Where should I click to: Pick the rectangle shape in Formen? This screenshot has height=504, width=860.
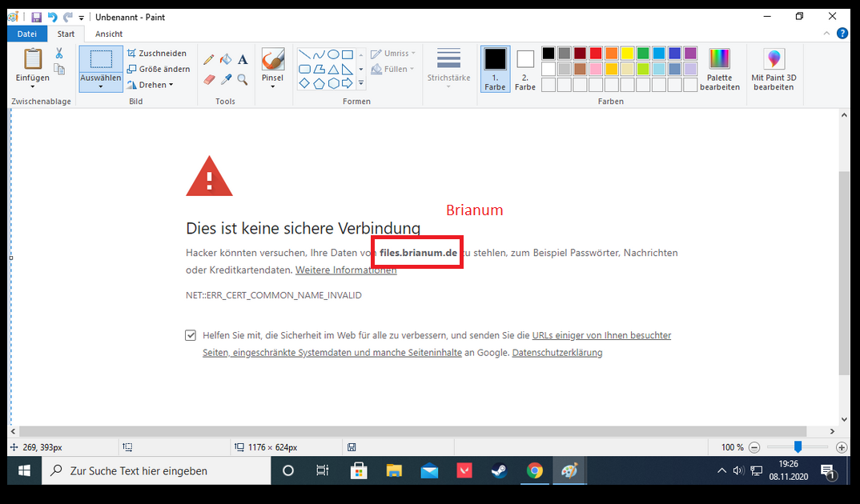[348, 54]
